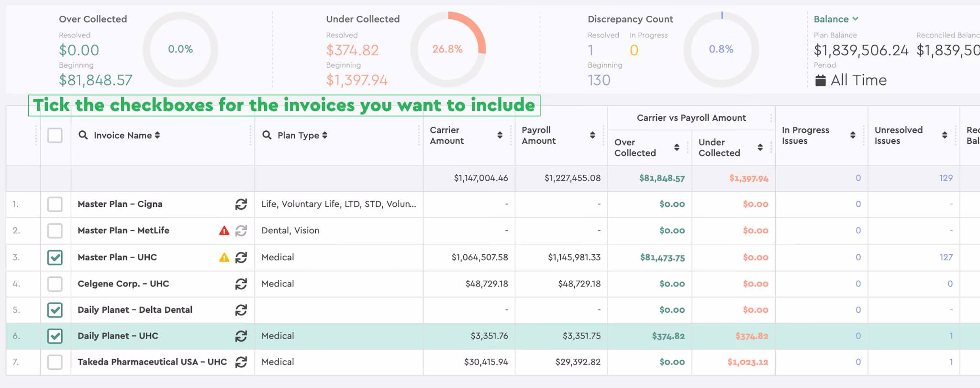
Task: Click the yellow warning icon on Master Plan – UHC
Action: (x=224, y=258)
